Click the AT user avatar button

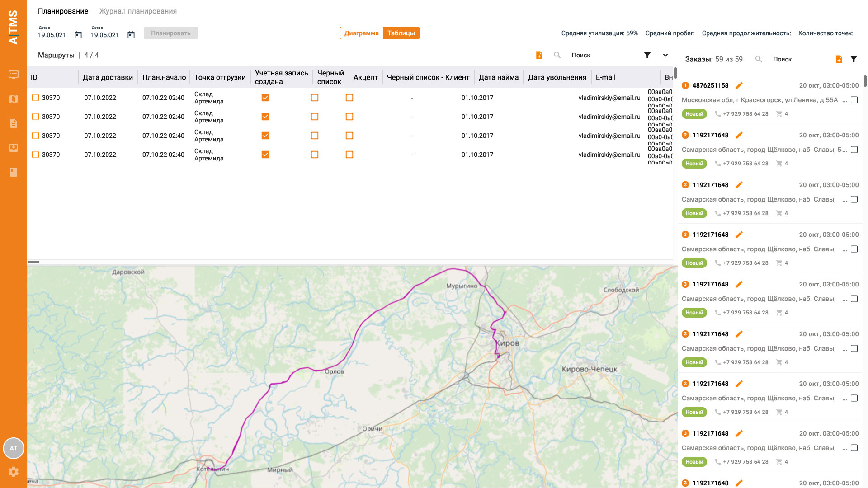[14, 448]
